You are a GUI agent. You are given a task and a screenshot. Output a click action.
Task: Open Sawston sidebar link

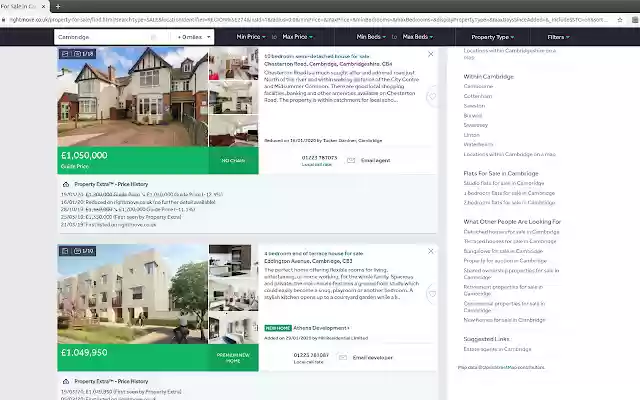tap(474, 106)
